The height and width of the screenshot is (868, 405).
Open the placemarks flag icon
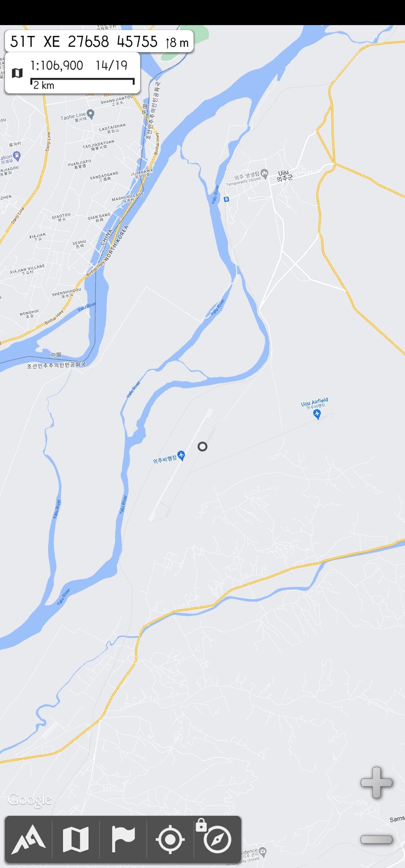point(123,839)
